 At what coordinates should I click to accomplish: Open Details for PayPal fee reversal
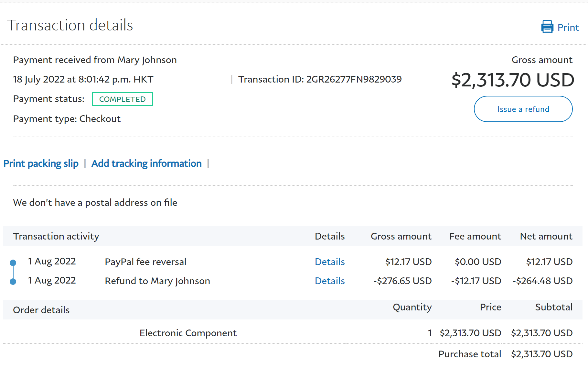[329, 262]
